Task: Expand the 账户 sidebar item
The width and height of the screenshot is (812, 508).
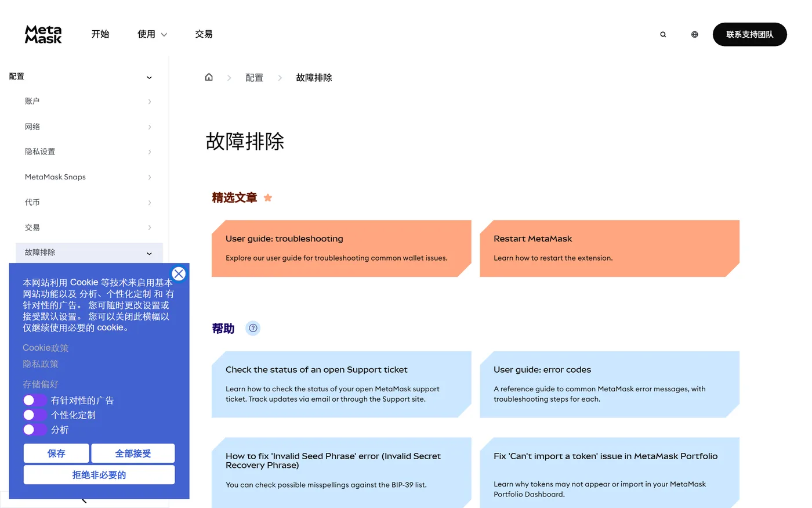Action: pyautogui.click(x=150, y=102)
